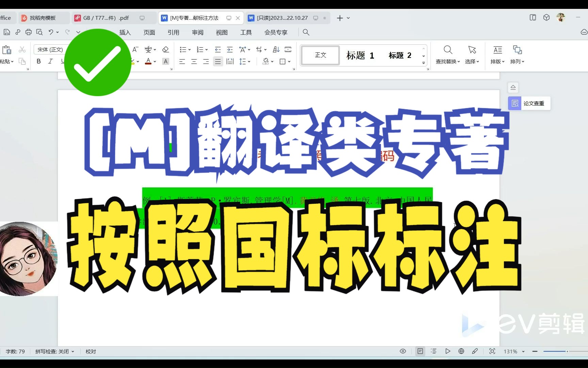This screenshot has width=588, height=368.
Task: Open the font color dropdown arrow
Action: pos(155,62)
